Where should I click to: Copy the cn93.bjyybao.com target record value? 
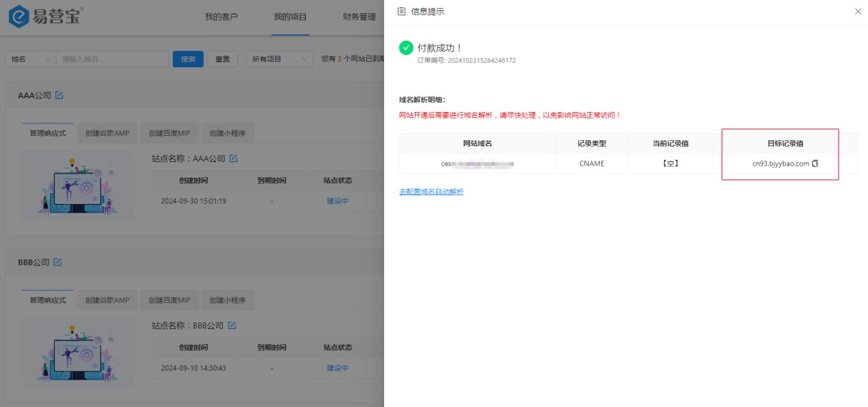tap(815, 164)
